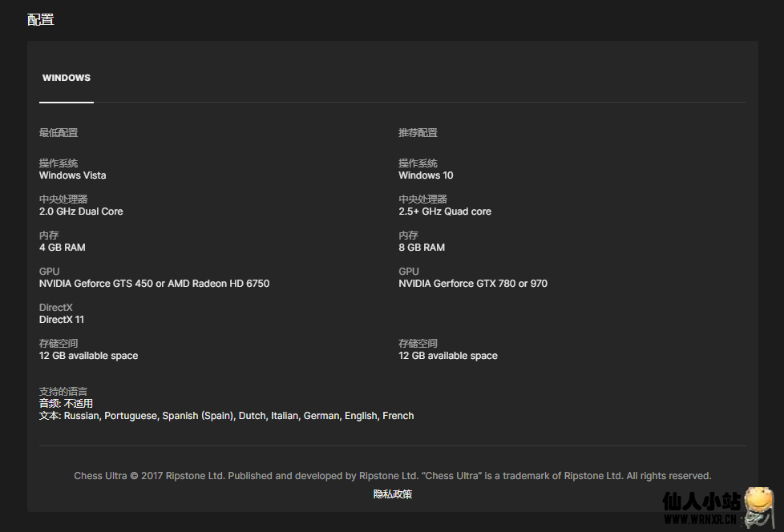The height and width of the screenshot is (532, 784).
Task: Click the cartoon mascot watermark icon
Action: click(758, 506)
